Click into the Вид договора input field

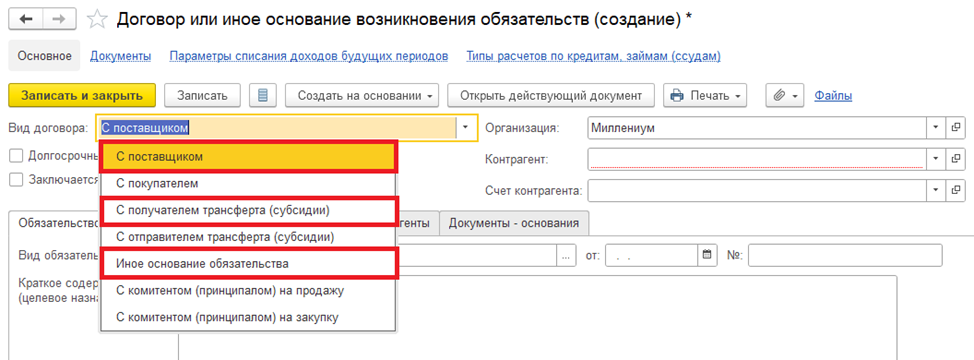tap(277, 128)
